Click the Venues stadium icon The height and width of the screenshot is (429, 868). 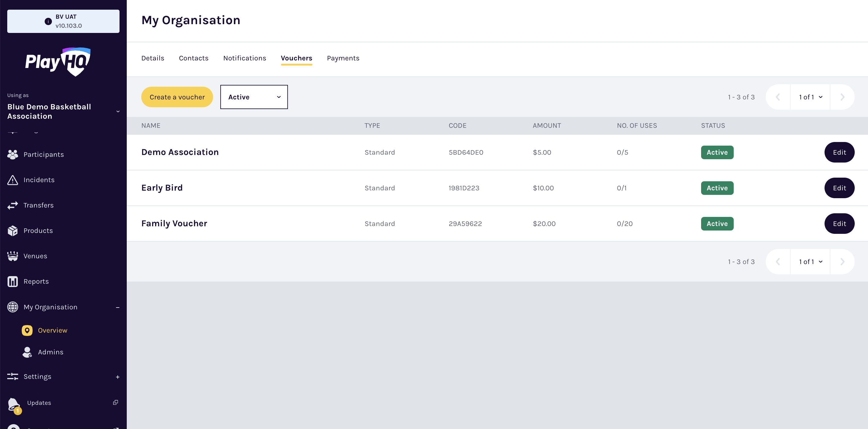[x=13, y=256]
